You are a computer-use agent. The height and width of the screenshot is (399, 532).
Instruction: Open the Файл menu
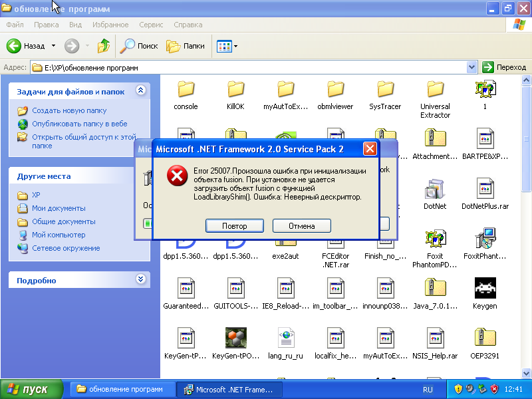[15, 25]
